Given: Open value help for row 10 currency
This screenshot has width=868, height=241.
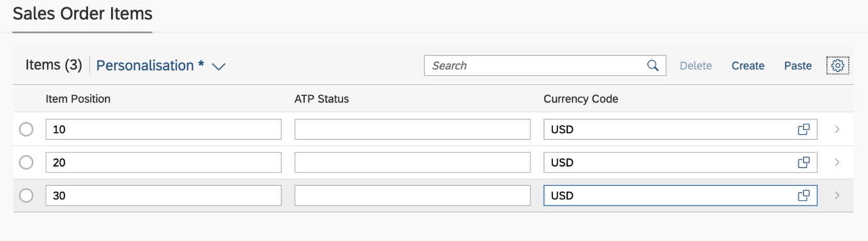Looking at the screenshot, I should pos(803,129).
